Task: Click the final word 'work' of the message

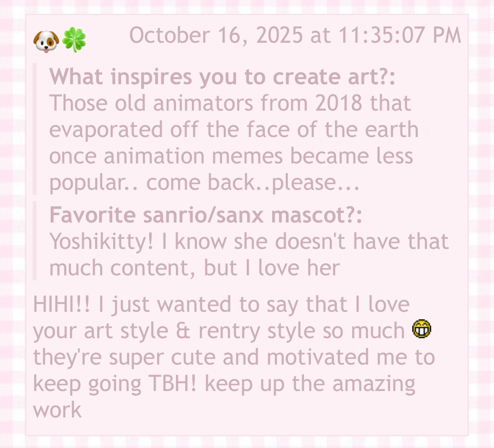Action: click(57, 410)
